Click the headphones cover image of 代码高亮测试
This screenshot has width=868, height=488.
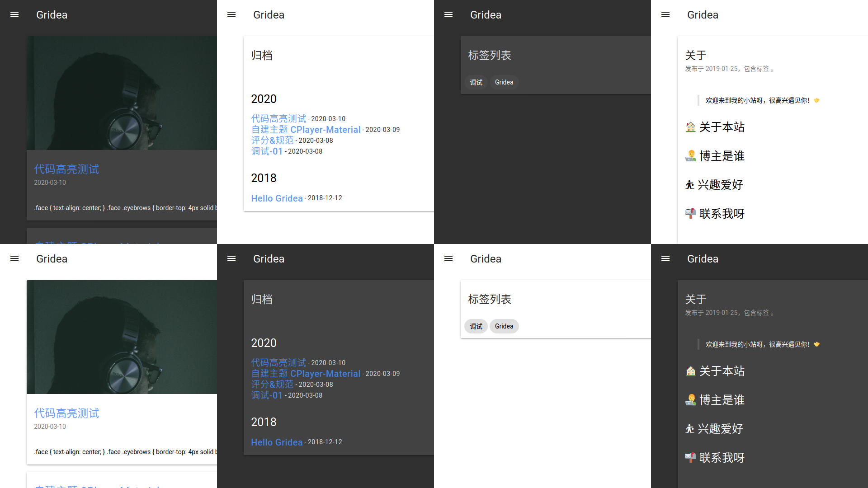click(122, 93)
